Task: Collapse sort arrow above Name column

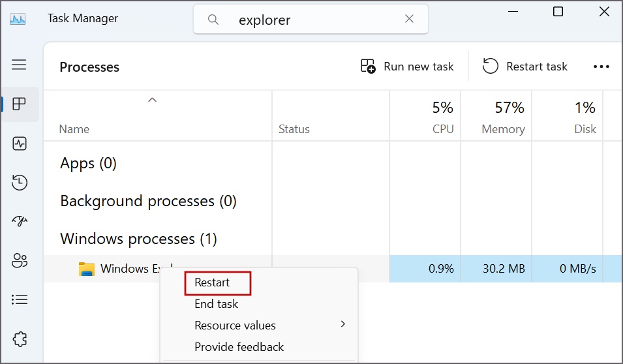Action: pos(152,100)
